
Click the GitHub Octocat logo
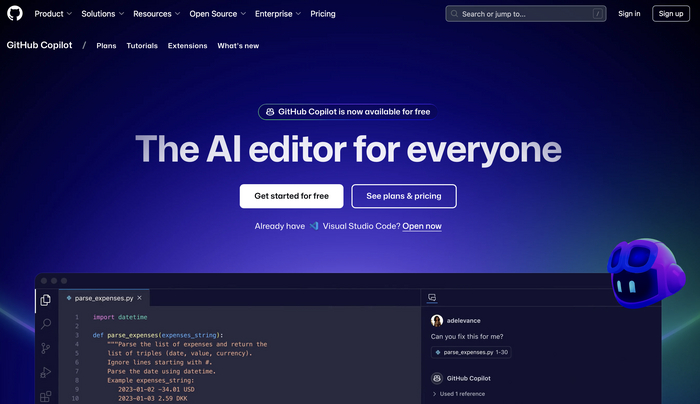tap(15, 13)
